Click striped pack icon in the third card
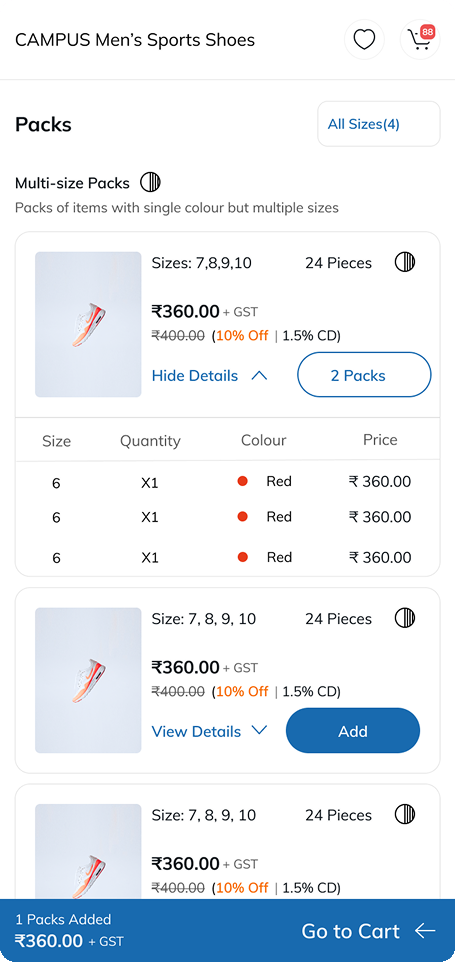The image size is (455, 962). coord(405,814)
